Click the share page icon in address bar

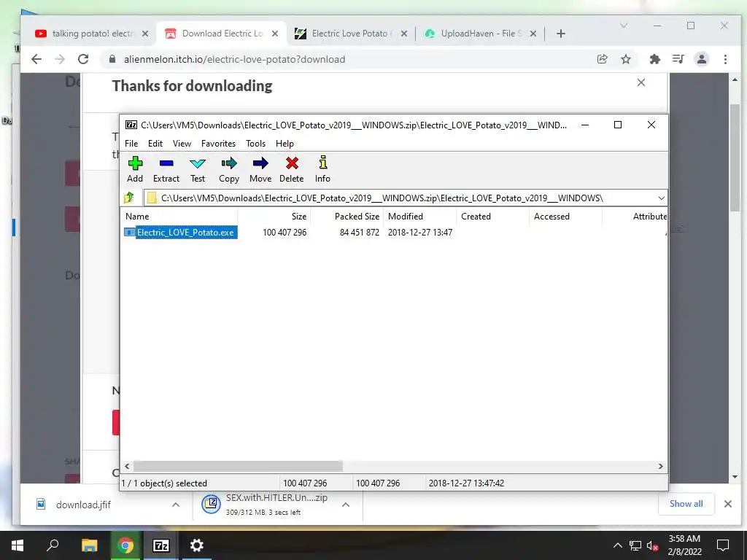coord(602,59)
